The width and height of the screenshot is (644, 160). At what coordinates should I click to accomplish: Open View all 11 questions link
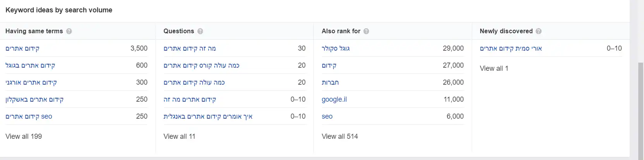point(179,136)
